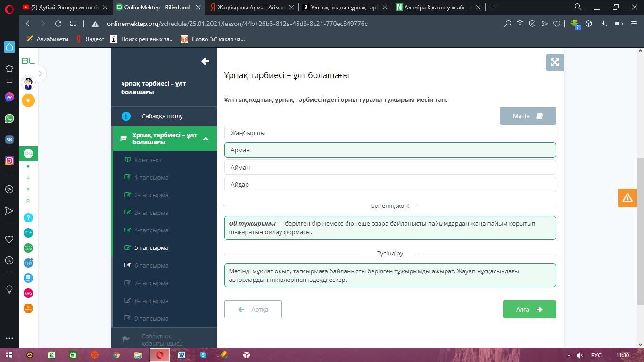
Task: Expand the sidebar panel arrow next to avatar
Action: pyautogui.click(x=41, y=74)
